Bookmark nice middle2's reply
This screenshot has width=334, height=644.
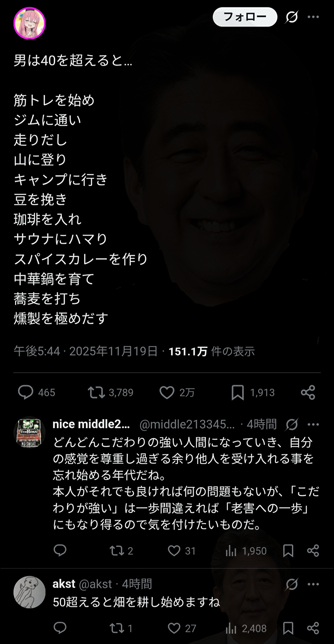click(x=288, y=551)
